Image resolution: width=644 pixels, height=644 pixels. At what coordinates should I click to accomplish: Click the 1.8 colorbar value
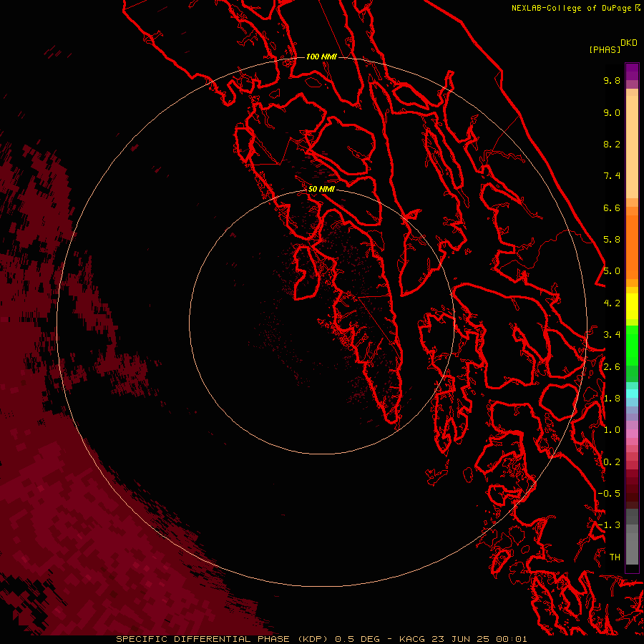point(612,399)
